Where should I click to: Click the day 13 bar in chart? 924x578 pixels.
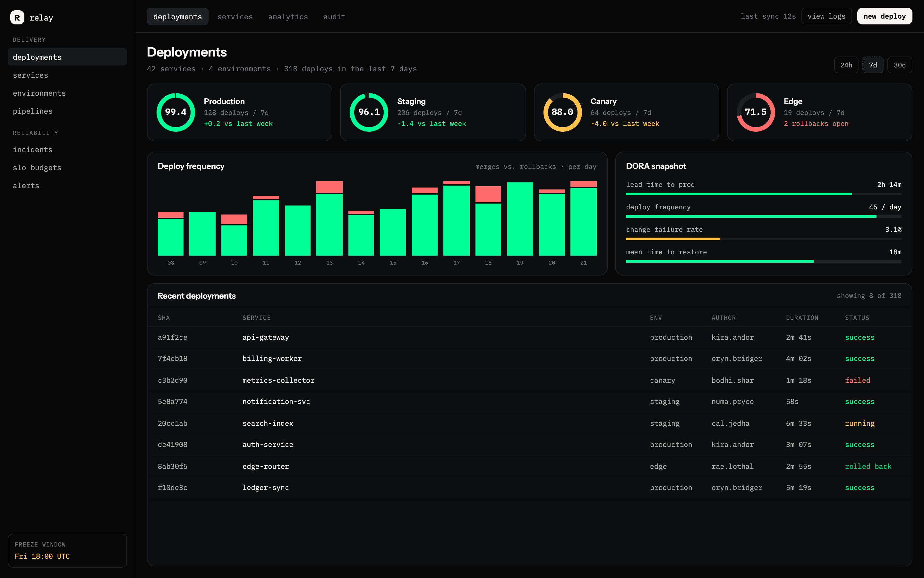pyautogui.click(x=329, y=218)
